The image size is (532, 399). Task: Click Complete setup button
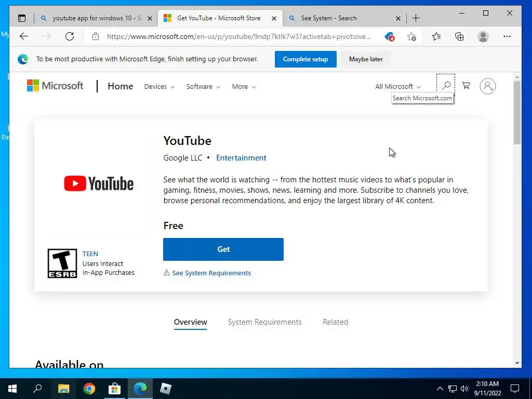(x=305, y=59)
